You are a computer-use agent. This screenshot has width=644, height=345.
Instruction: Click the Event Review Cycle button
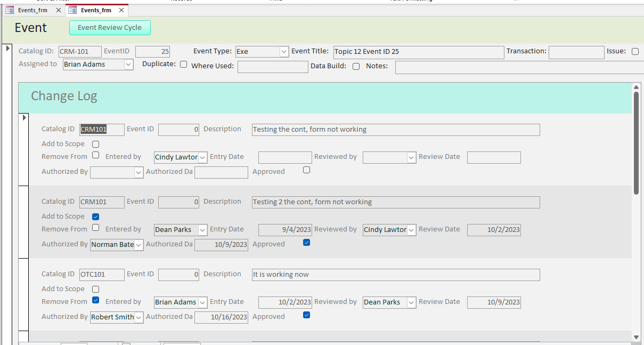[110, 28]
